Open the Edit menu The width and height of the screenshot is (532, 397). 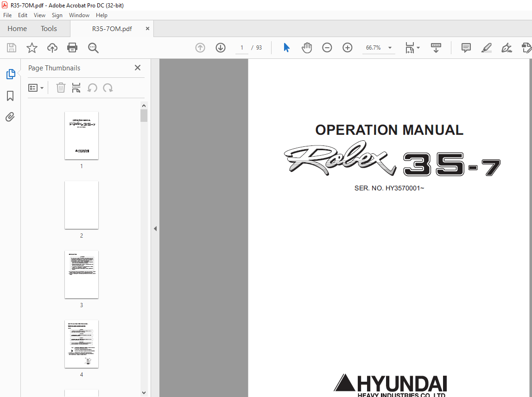[x=23, y=15]
